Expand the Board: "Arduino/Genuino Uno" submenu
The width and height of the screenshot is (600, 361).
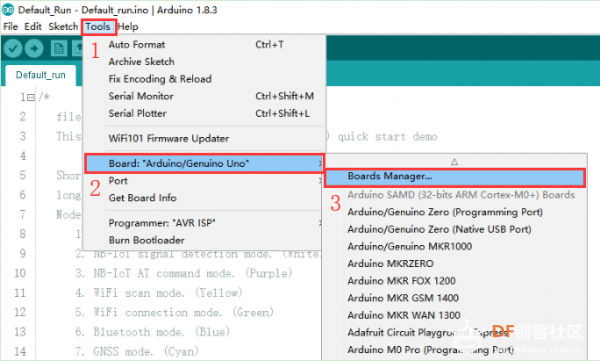pos(204,163)
